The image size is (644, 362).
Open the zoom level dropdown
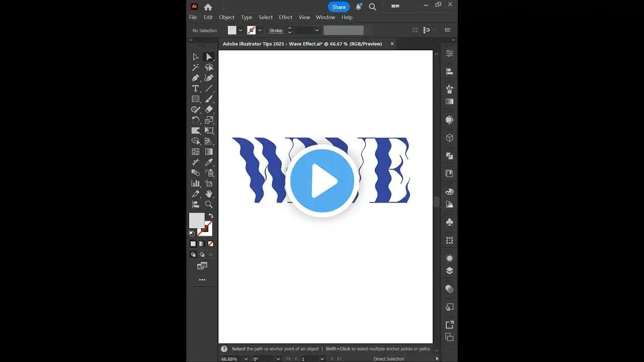click(x=246, y=359)
